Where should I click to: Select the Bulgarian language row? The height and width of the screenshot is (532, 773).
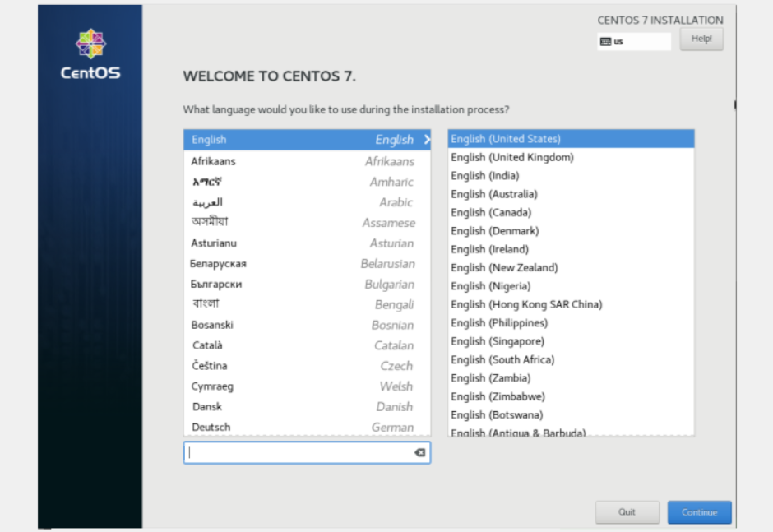point(307,284)
